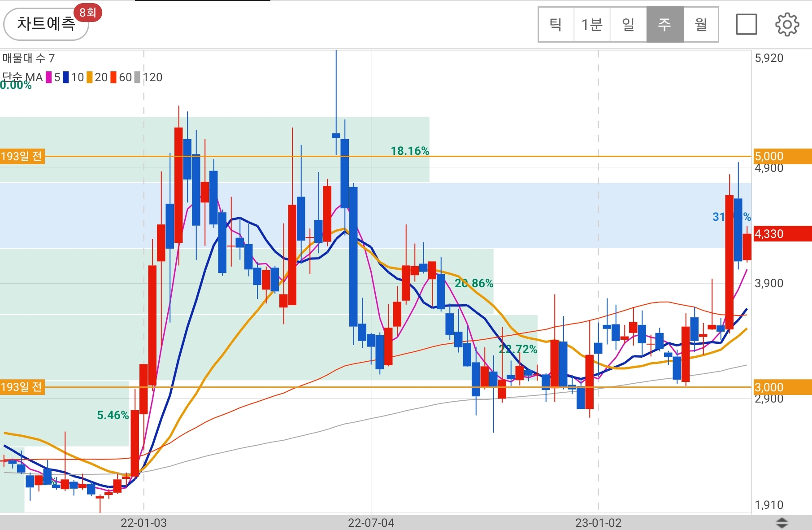Viewport: 812px width, 530px height.
Task: Click the 5,000 orange price line tag
Action: 782,156
